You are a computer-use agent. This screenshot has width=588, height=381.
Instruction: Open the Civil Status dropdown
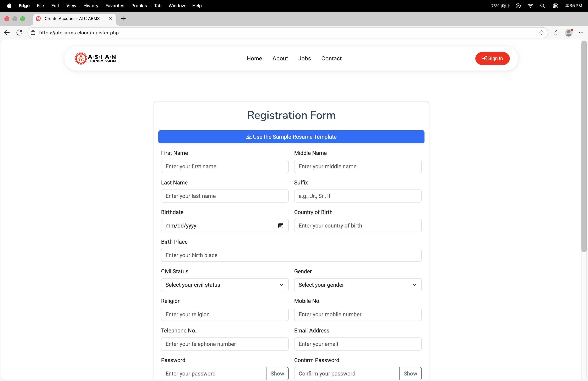[x=225, y=285]
